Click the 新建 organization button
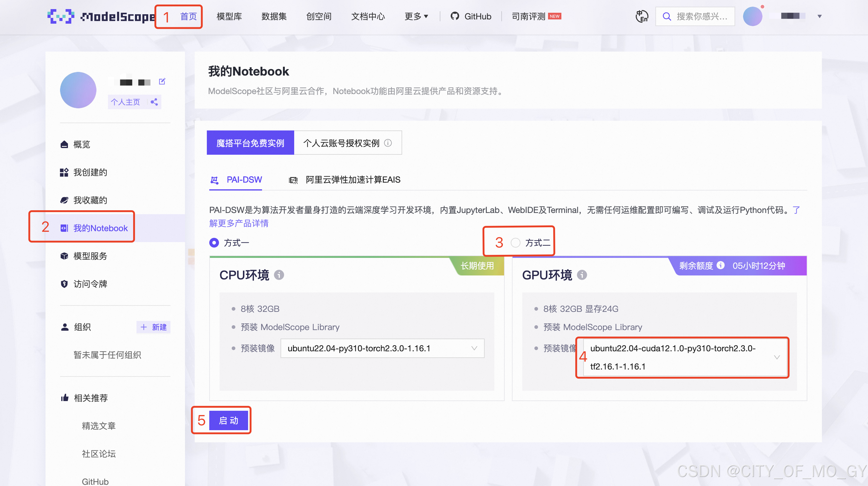 coord(154,327)
